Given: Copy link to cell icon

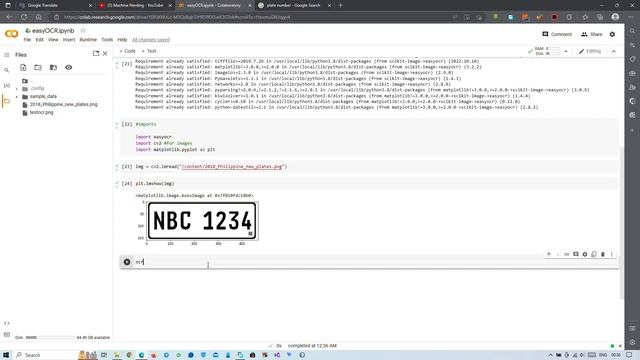Looking at the screenshot, I should point(567,254).
